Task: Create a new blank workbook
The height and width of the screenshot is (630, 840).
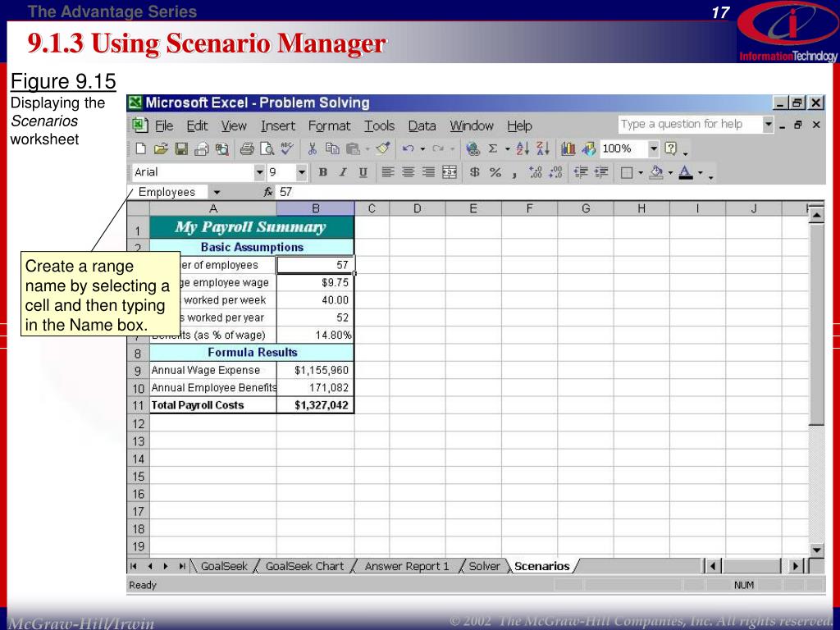Action: (141, 149)
